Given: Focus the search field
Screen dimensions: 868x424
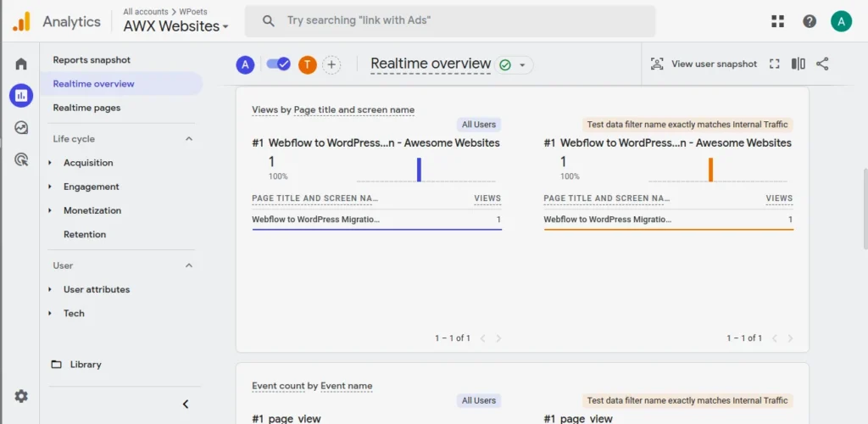Looking at the screenshot, I should click(x=450, y=21).
